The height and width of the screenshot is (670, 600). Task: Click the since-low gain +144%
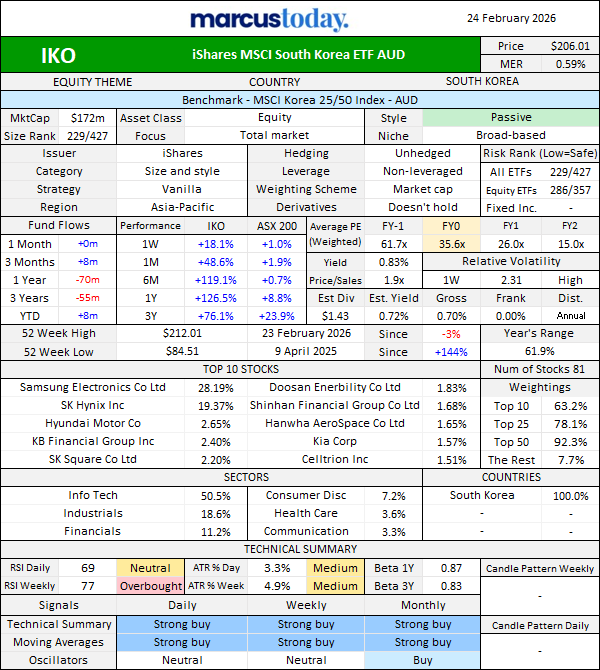[x=451, y=352]
